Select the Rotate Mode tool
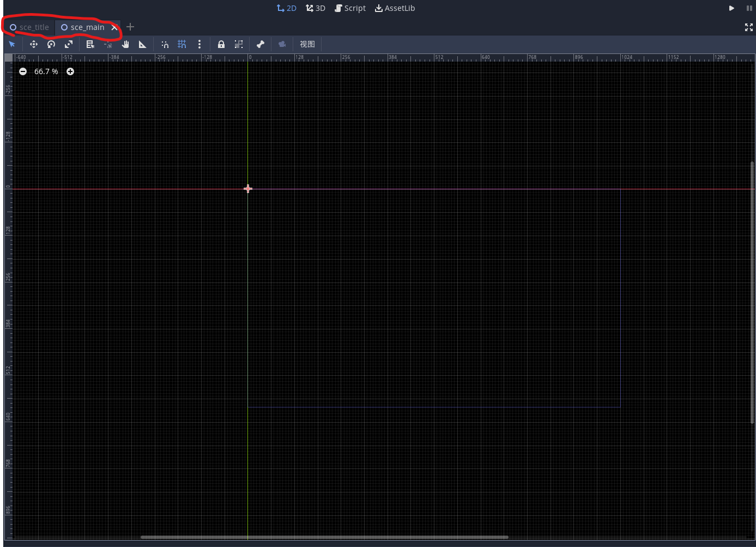The height and width of the screenshot is (547, 756). [x=51, y=44]
